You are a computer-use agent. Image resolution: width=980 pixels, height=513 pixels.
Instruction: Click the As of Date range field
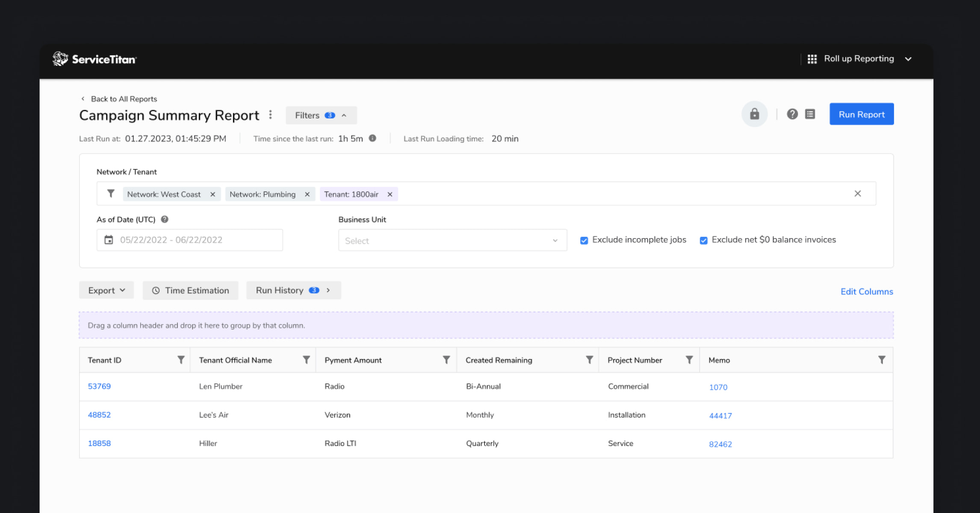pyautogui.click(x=189, y=240)
